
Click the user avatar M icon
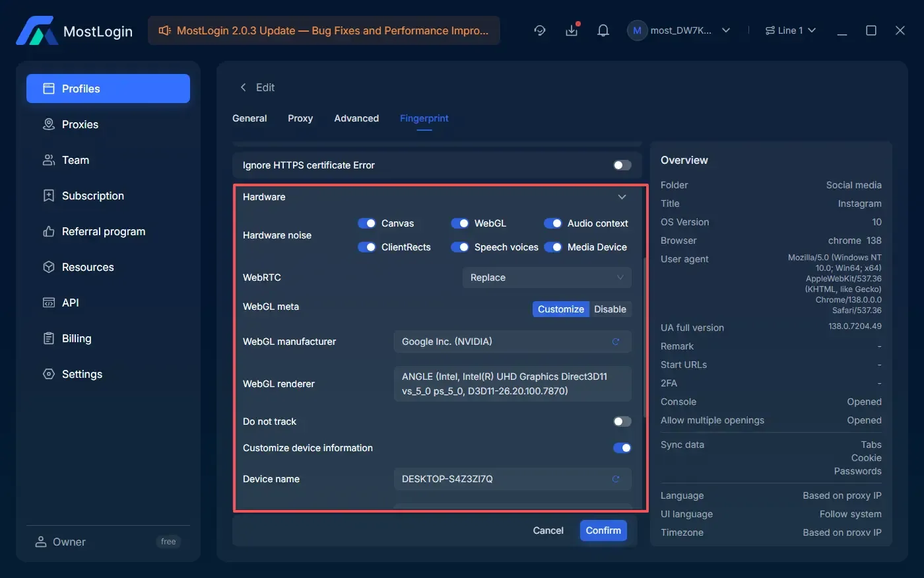pos(637,30)
